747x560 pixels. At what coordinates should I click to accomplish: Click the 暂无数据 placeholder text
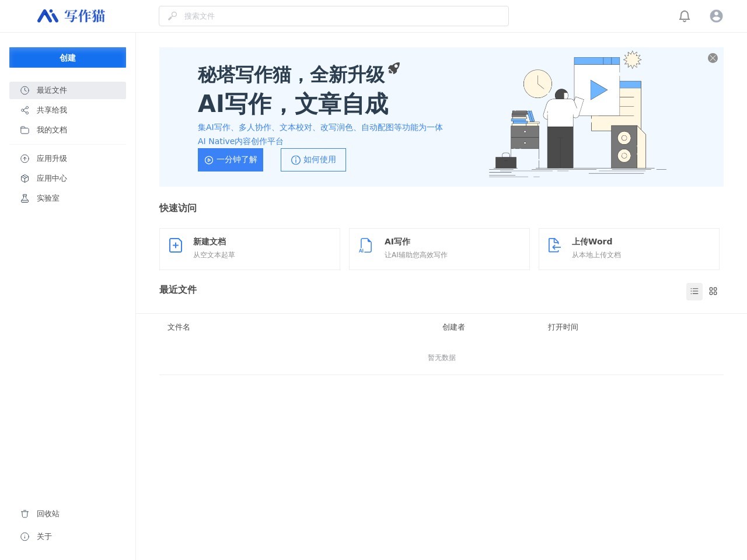[x=442, y=358]
